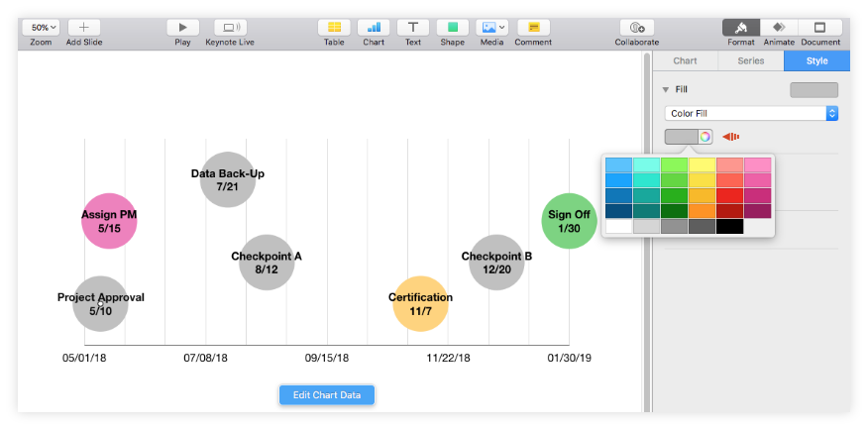Screen dimensions: 868x430
Task: Open Keynote Live
Action: (x=230, y=27)
